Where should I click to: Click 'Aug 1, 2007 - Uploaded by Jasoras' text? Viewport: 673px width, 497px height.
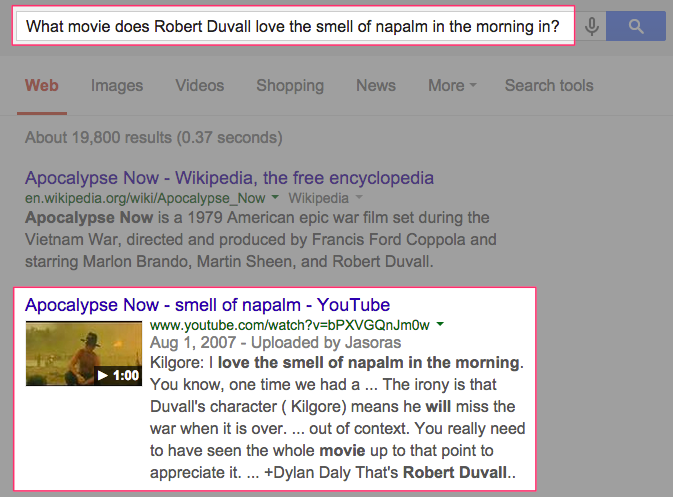(275, 342)
